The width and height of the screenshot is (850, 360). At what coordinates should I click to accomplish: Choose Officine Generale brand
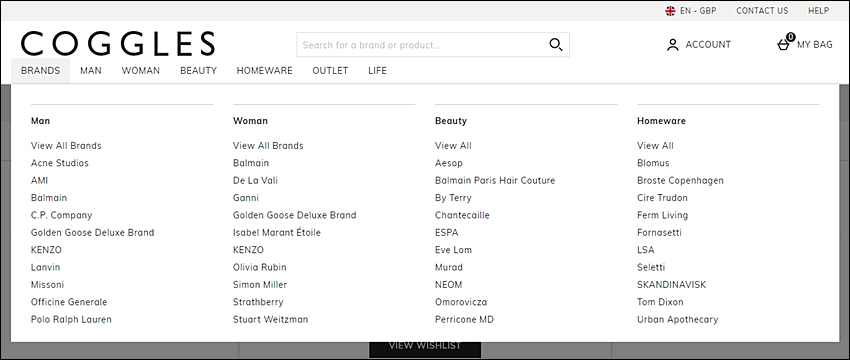[69, 302]
